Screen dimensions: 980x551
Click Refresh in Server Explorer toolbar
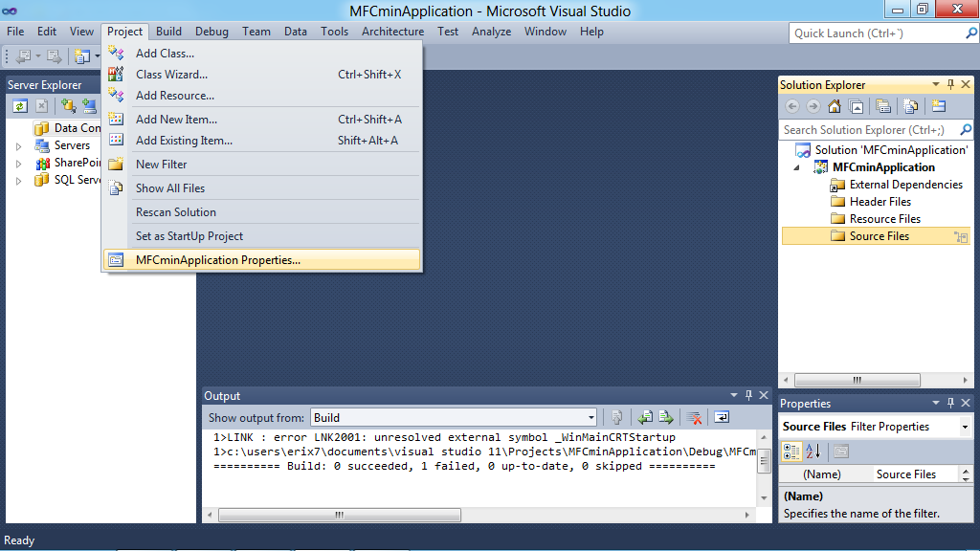(x=20, y=106)
